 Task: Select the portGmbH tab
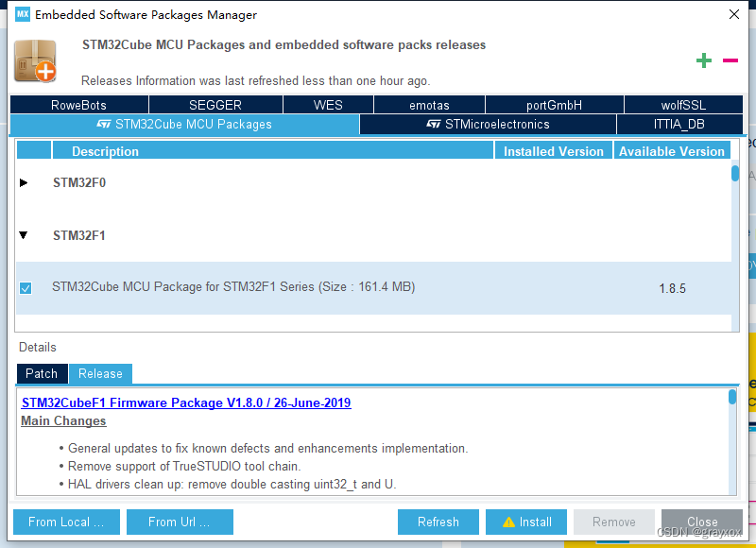pos(554,105)
